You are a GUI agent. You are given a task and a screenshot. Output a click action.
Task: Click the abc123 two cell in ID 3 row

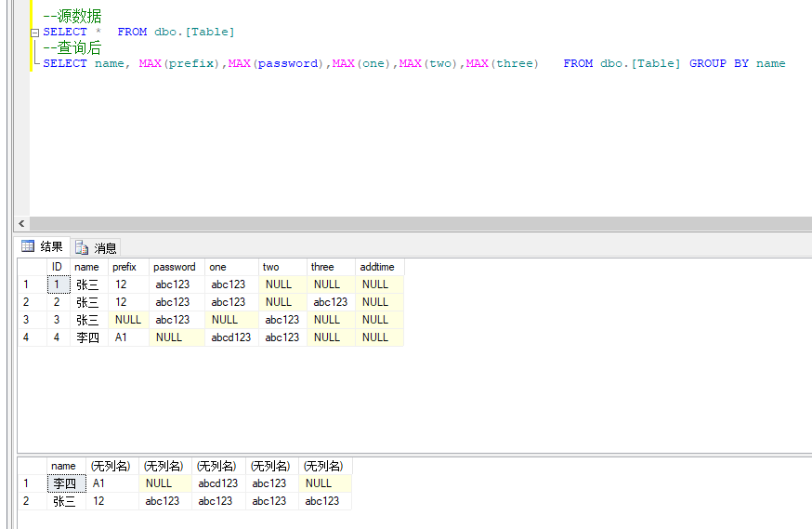pos(282,320)
